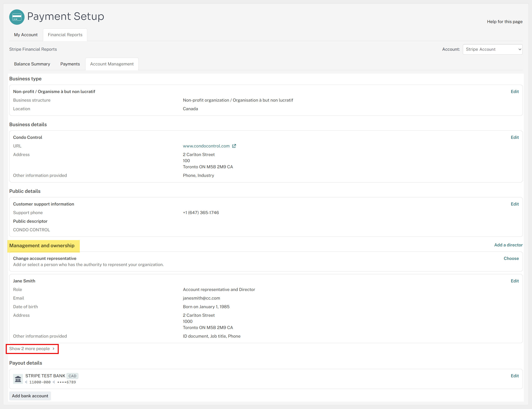This screenshot has width=532, height=409.
Task: Click the CAD currency badge
Action: (72, 376)
